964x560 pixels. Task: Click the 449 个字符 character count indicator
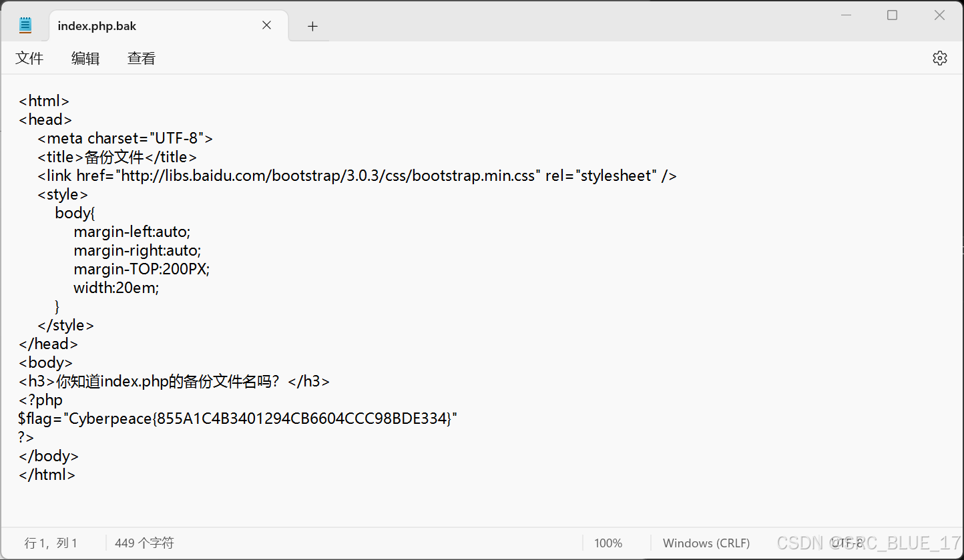point(144,543)
